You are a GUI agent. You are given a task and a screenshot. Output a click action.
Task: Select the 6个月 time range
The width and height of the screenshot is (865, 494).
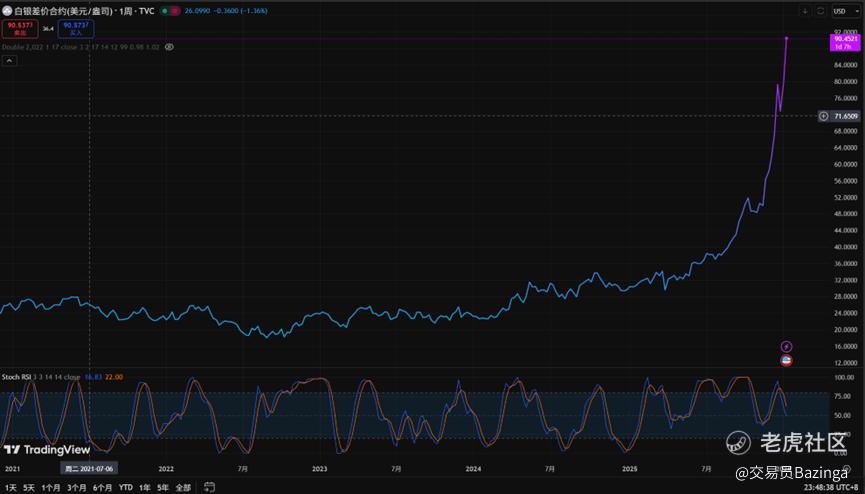click(103, 487)
